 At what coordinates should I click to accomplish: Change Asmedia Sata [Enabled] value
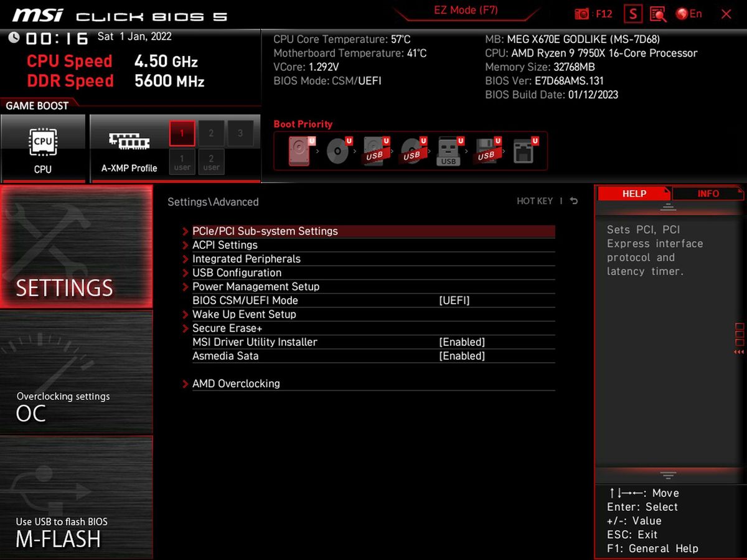coord(462,356)
